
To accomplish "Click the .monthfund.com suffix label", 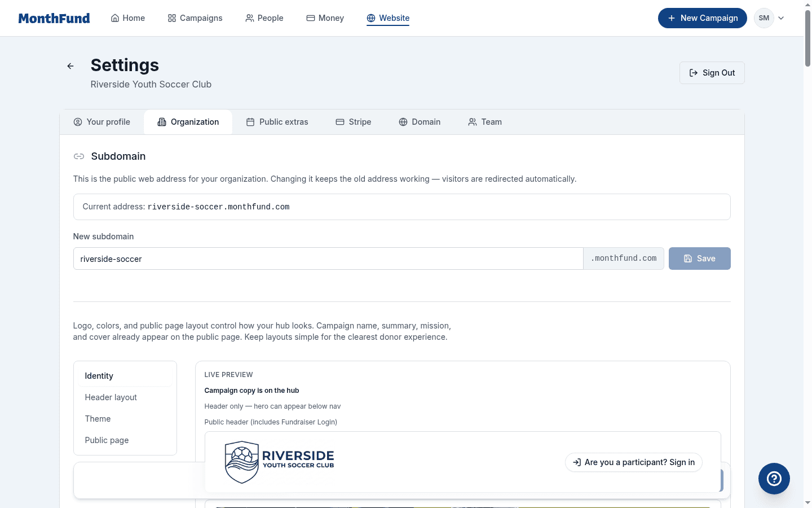I will point(624,259).
